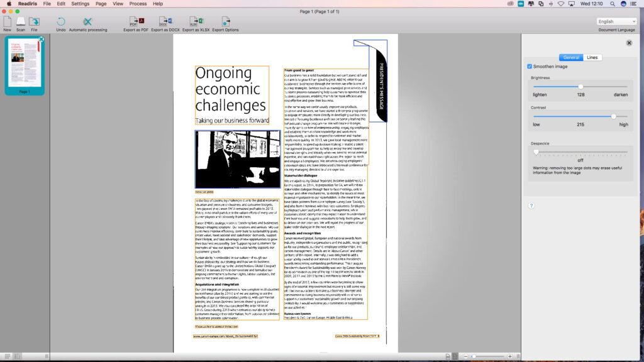This screenshot has height=362, width=644.
Task: Click the Wi-Fi status icon
Action: click(x=560, y=4)
